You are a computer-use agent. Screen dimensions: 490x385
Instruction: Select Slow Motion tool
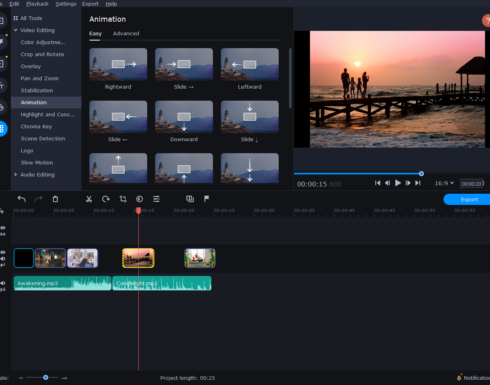37,163
